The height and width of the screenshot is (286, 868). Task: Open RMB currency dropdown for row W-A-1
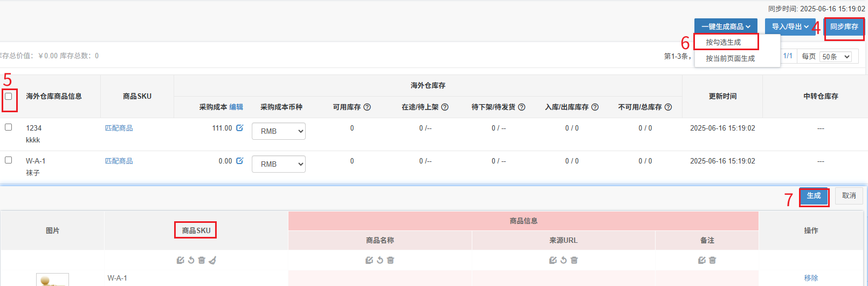pyautogui.click(x=279, y=164)
